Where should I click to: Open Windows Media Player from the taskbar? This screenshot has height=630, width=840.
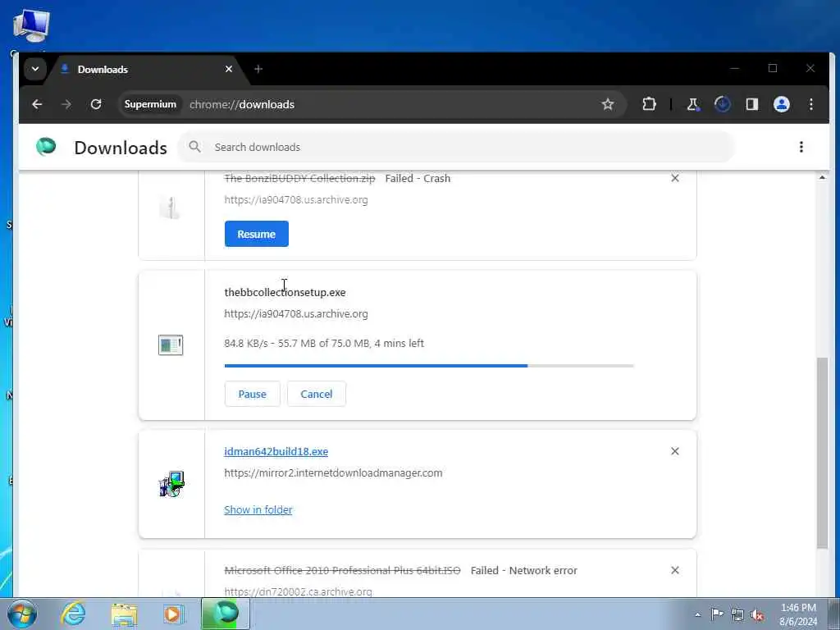(173, 614)
